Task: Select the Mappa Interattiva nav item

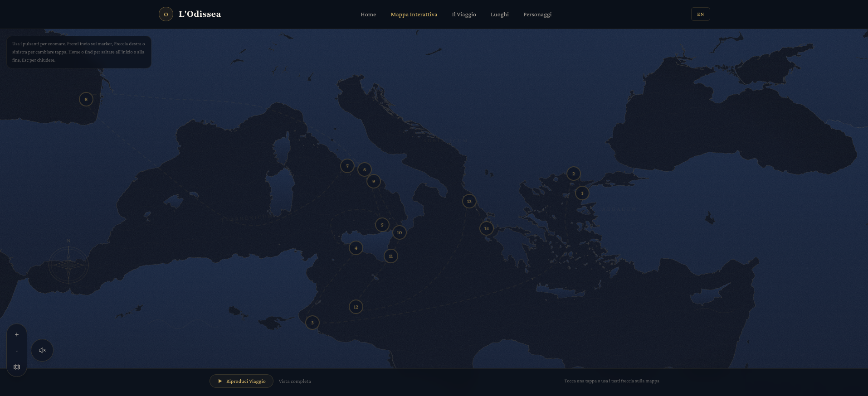Action: pos(414,14)
